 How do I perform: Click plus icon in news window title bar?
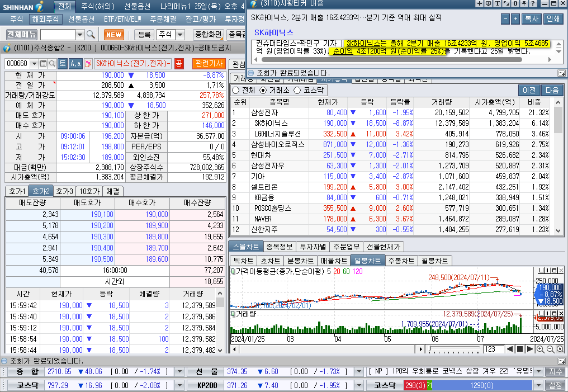tap(479, 3)
